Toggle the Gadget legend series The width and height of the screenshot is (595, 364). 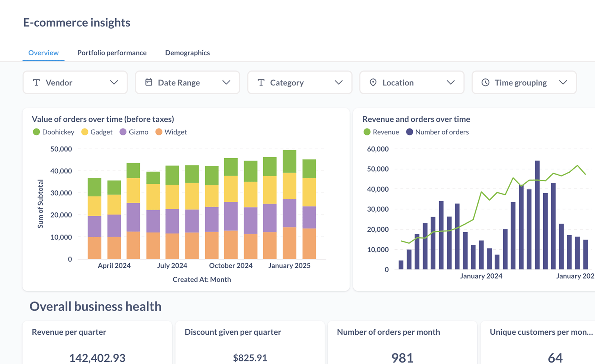[97, 132]
